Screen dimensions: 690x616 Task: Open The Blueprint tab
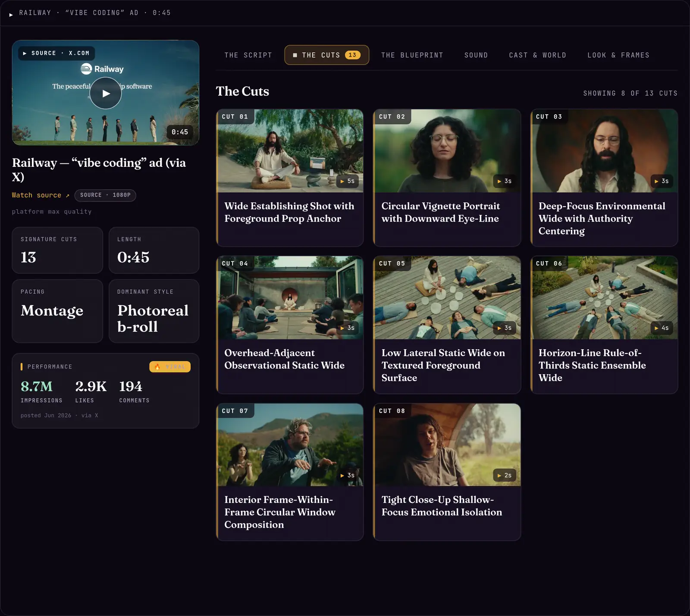point(412,55)
